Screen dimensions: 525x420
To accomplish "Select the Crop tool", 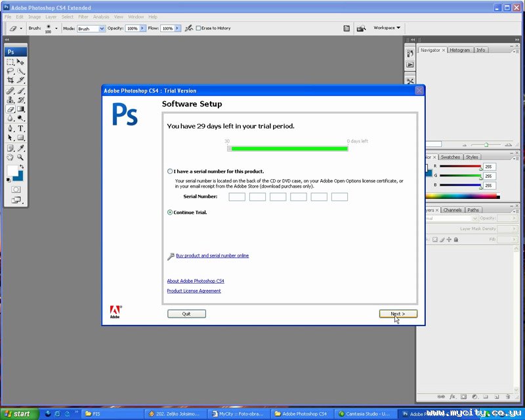I will [x=10, y=79].
